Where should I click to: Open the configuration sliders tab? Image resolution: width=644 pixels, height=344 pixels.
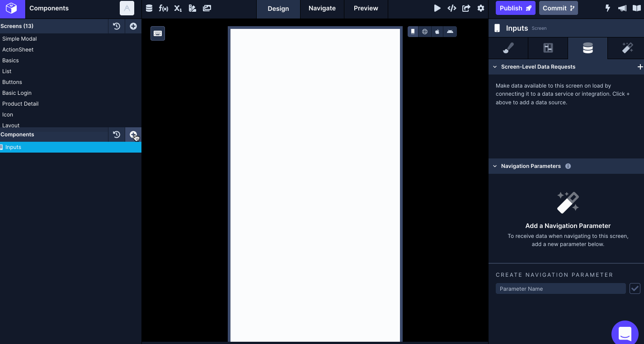548,48
